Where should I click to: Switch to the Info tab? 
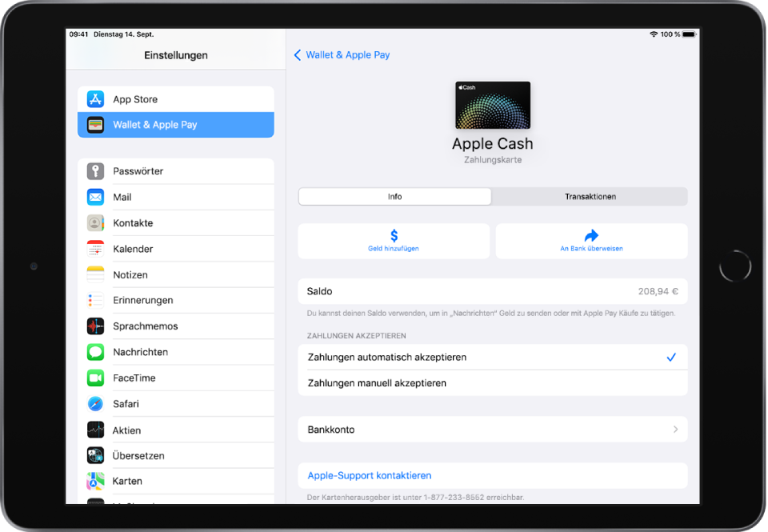(394, 197)
